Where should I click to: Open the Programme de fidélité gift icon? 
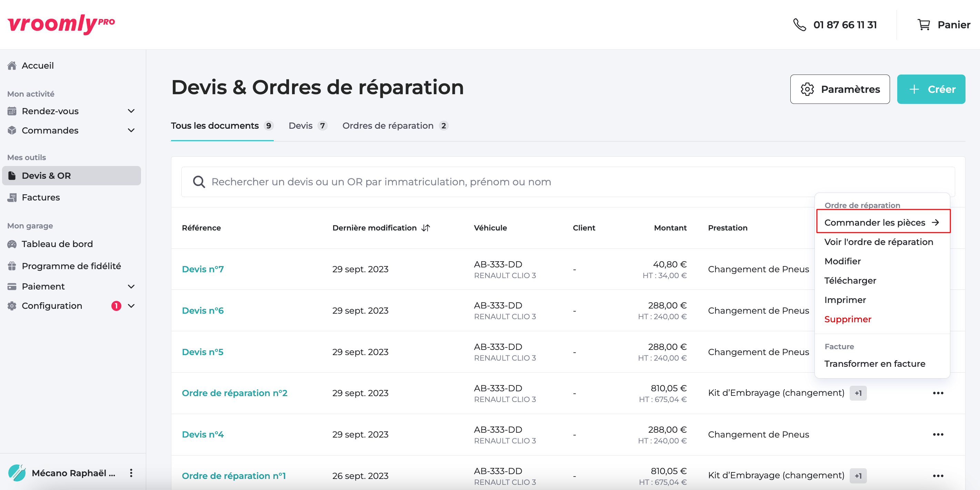click(12, 266)
